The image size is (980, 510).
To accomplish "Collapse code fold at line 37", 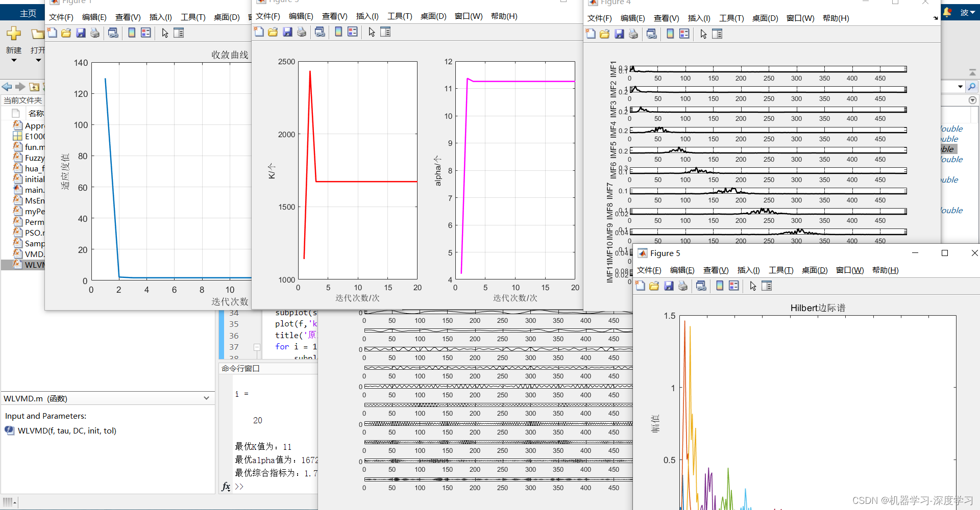I will [257, 347].
